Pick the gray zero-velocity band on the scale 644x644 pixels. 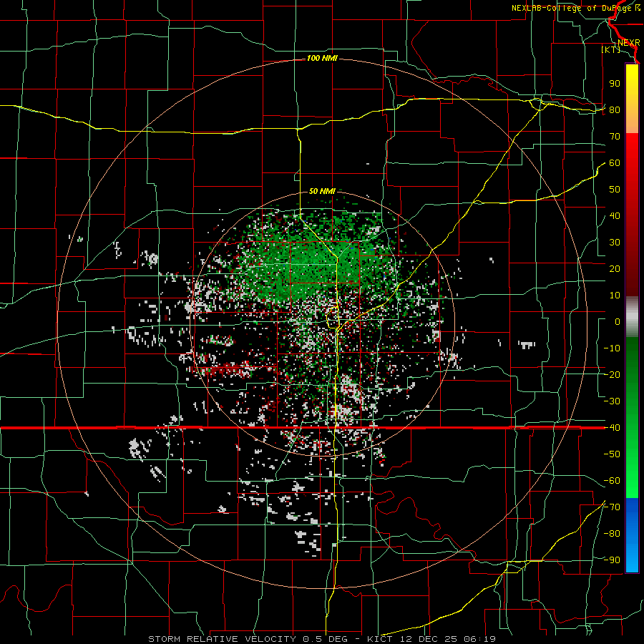(632, 316)
